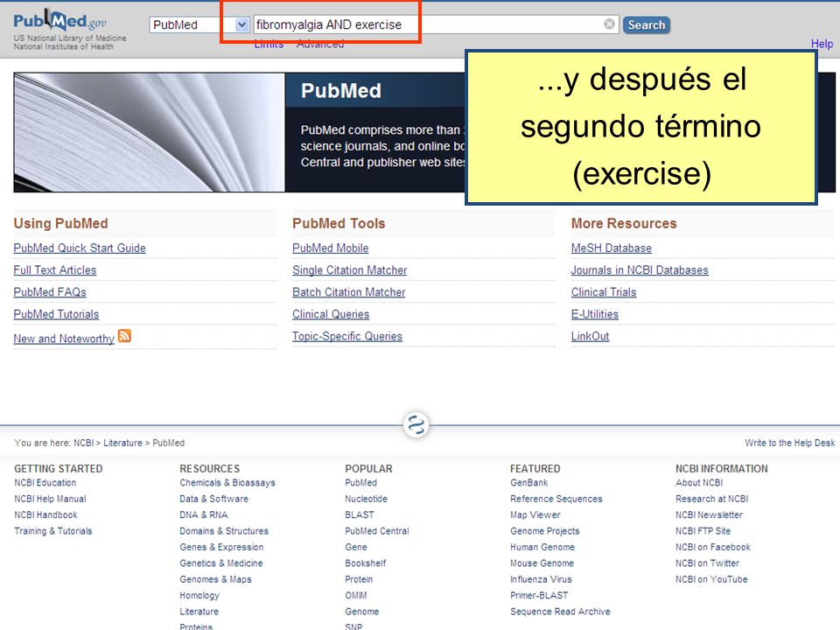
Task: Open the Gene link under Popular
Action: pos(356,547)
